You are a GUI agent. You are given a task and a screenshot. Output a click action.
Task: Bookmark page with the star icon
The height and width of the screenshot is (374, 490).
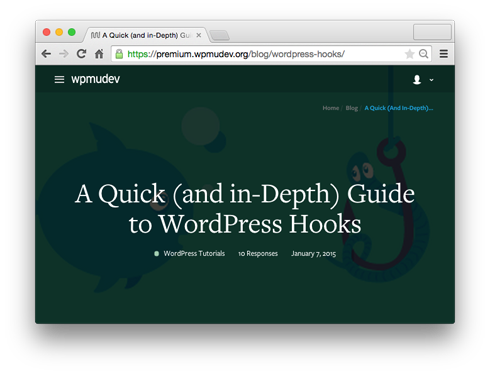pos(409,54)
